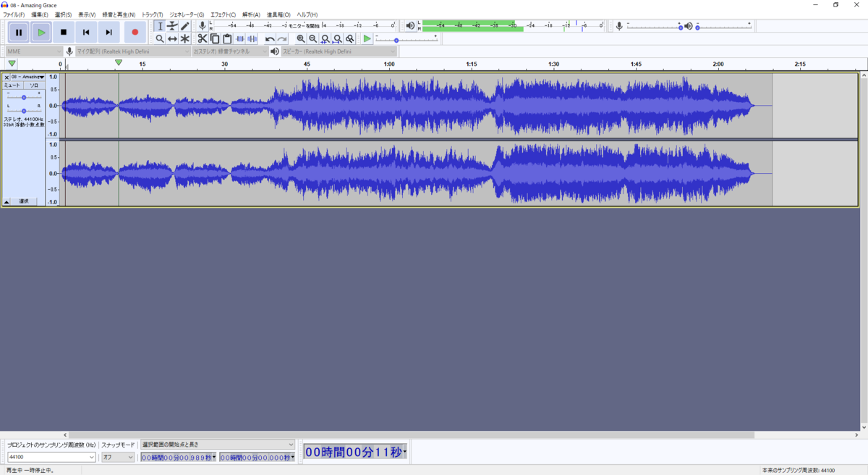Open the スナップモード オフ dropdown
Image resolution: width=868 pixels, height=475 pixels.
tap(118, 458)
